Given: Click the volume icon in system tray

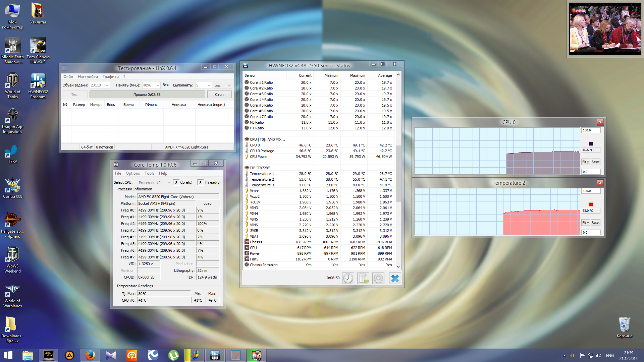Looking at the screenshot, I should (x=599, y=356).
